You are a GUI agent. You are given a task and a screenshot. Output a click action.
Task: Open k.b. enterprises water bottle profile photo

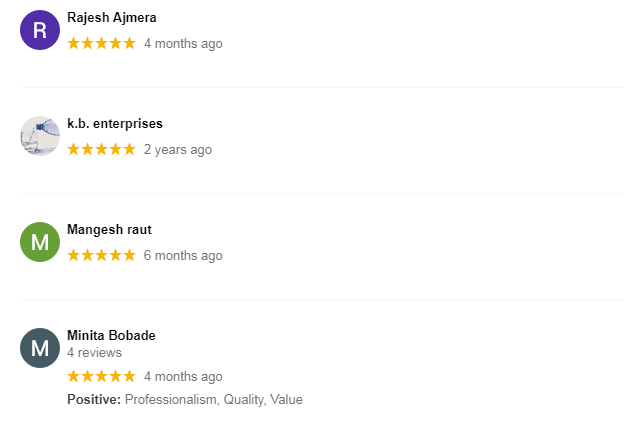(40, 136)
